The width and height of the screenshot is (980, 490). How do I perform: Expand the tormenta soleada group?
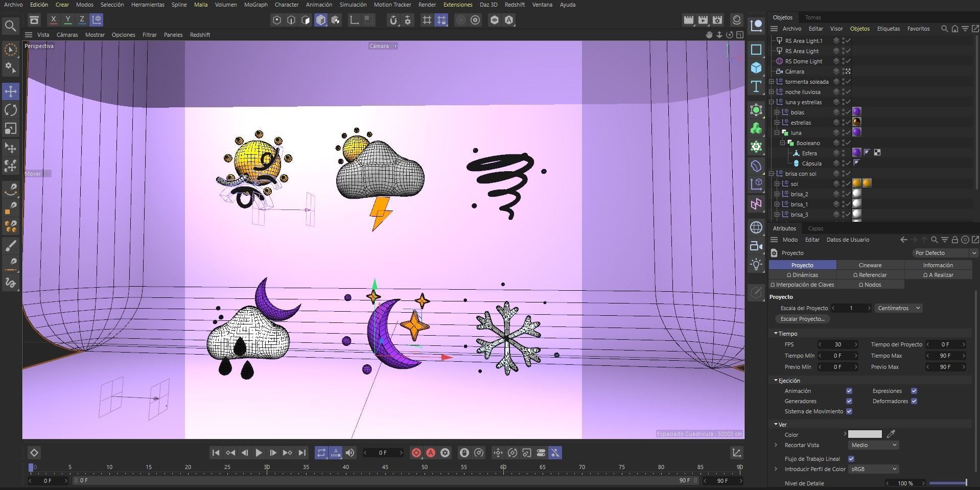click(x=771, y=82)
